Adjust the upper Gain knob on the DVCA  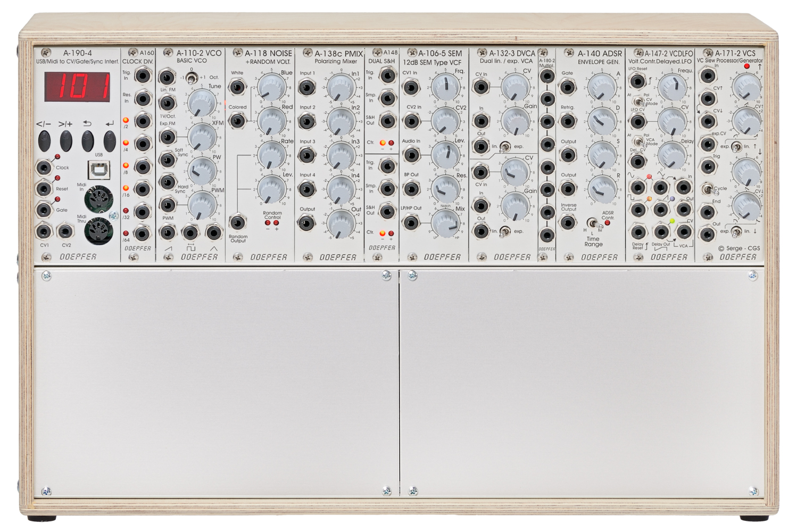[515, 121]
